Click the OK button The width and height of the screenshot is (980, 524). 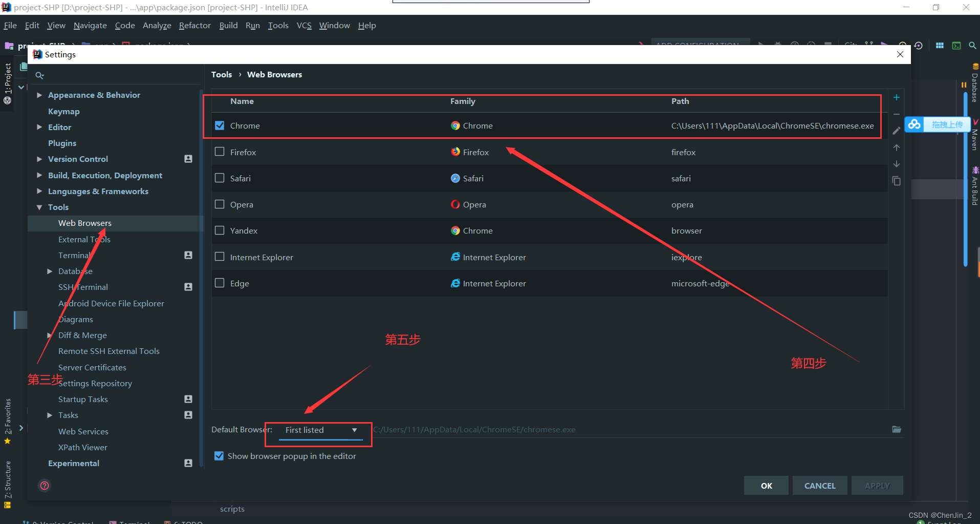point(766,486)
